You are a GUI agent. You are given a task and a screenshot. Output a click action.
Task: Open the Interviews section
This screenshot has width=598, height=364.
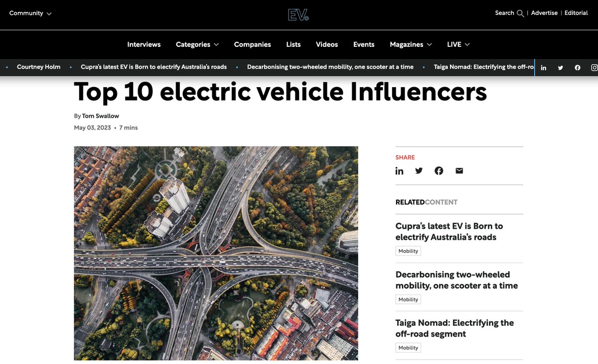click(144, 44)
